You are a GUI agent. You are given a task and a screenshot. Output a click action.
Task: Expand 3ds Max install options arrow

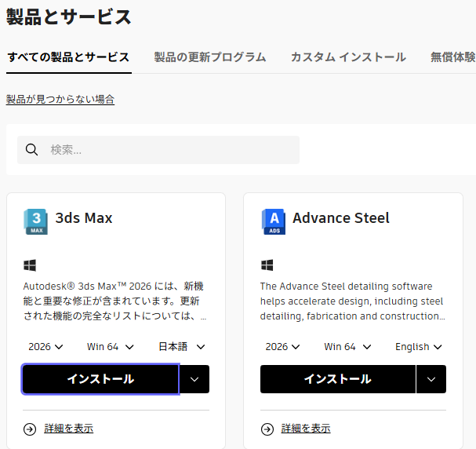click(x=194, y=379)
